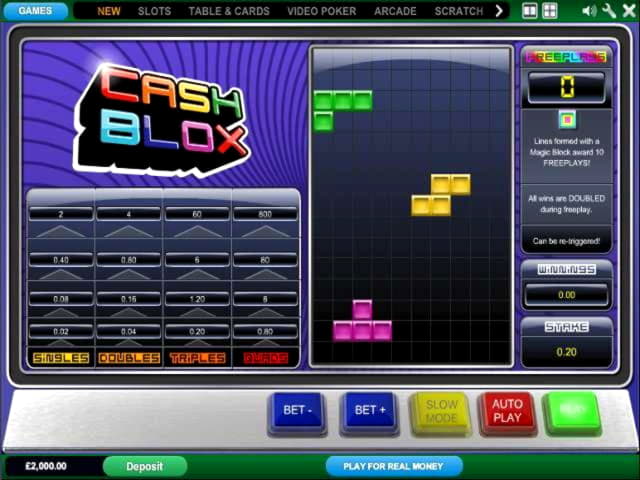
Task: Mute sound with the speaker icon
Action: click(589, 11)
